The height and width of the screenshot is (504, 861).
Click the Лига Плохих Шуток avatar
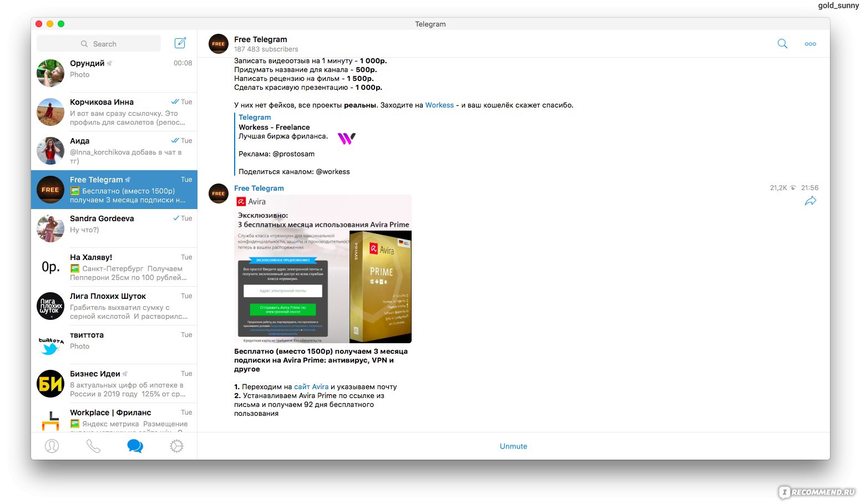click(50, 306)
